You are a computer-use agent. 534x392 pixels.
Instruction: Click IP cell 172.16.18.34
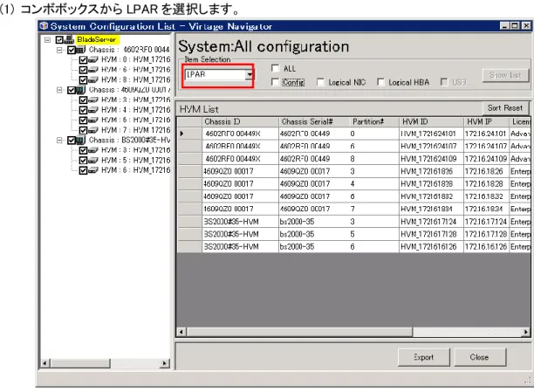point(486,209)
